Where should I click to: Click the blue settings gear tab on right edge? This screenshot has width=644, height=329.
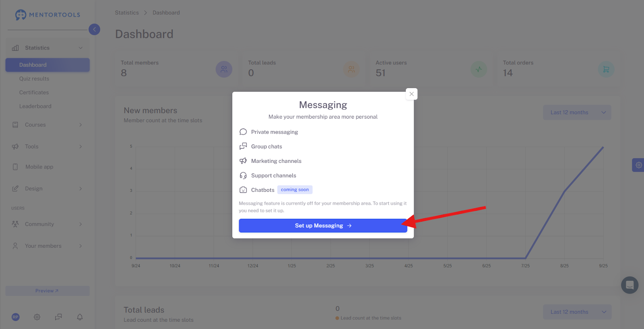[638, 165]
